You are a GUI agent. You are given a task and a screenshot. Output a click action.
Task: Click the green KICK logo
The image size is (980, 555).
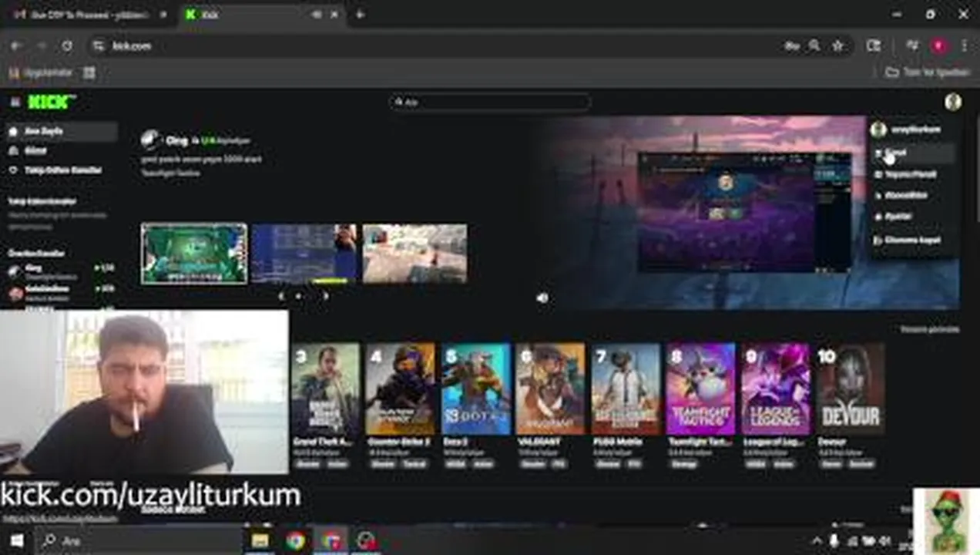pos(51,102)
